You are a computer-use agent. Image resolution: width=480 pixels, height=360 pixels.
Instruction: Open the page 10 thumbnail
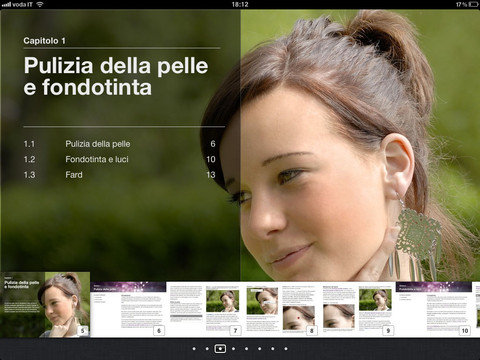tap(434, 309)
